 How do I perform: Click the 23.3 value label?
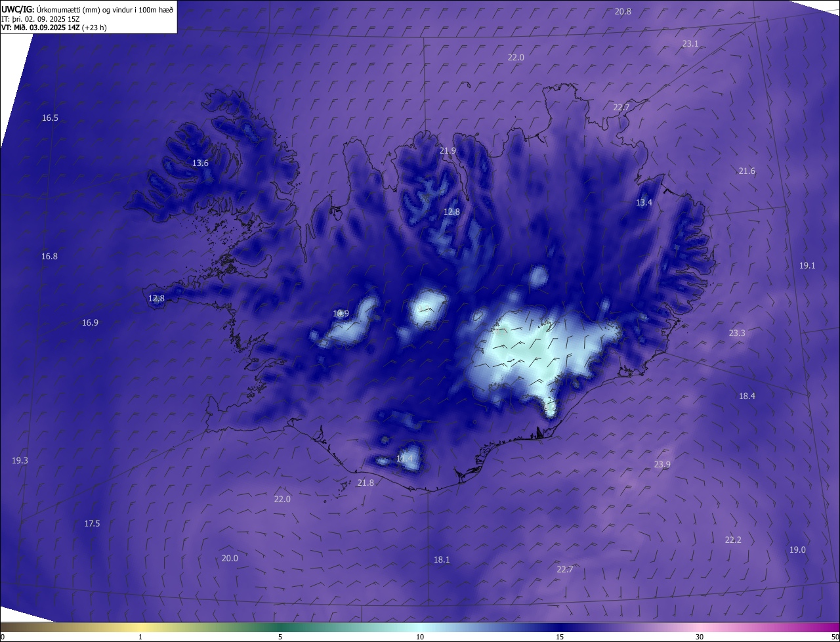[737, 333]
